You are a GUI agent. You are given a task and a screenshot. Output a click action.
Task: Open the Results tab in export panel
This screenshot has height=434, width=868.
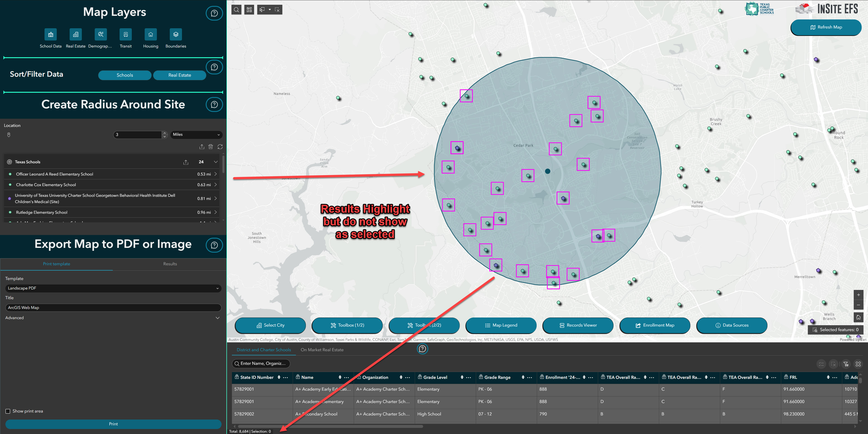point(170,264)
